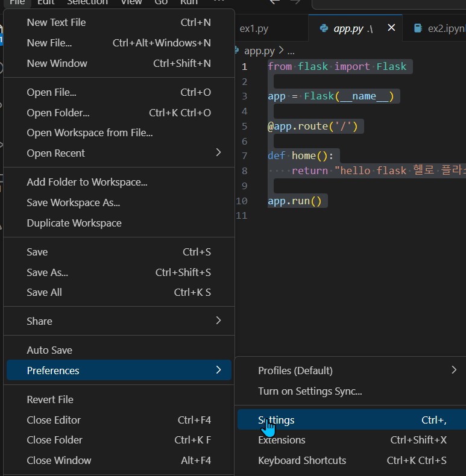Viewport: 466px width, 476px height.
Task: Click app.py in the breadcrumb
Action: click(259, 51)
